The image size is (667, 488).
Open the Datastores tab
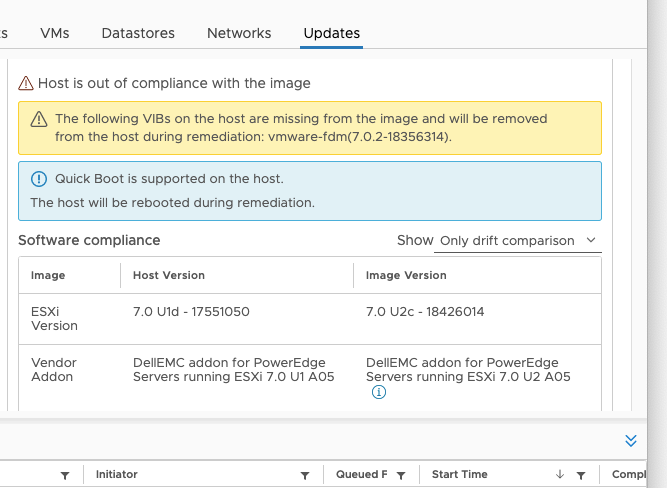tap(138, 33)
